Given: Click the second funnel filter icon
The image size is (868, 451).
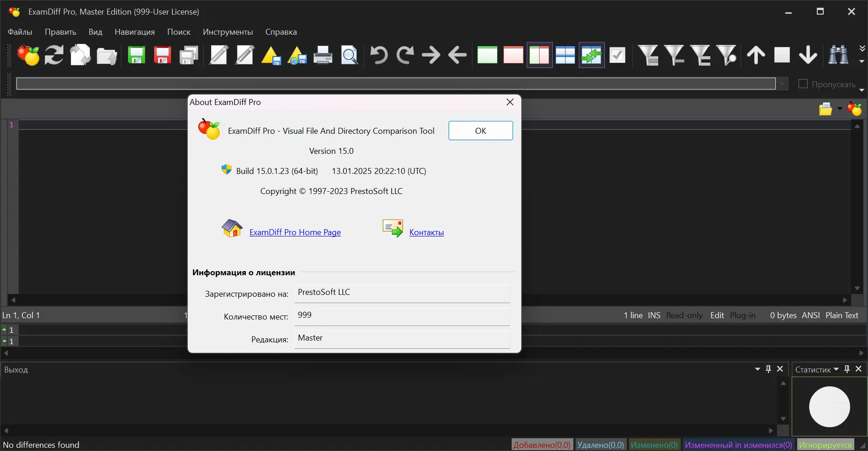Looking at the screenshot, I should pyautogui.click(x=674, y=55).
